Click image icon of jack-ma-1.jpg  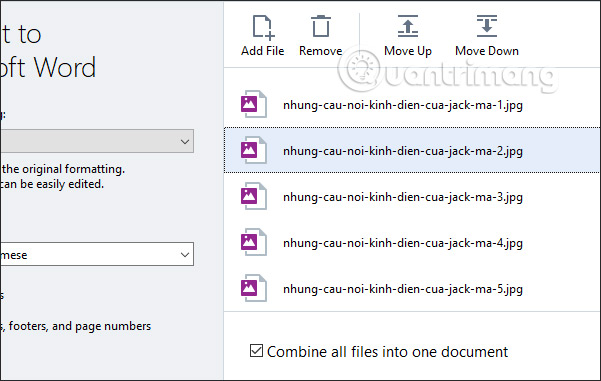point(253,104)
